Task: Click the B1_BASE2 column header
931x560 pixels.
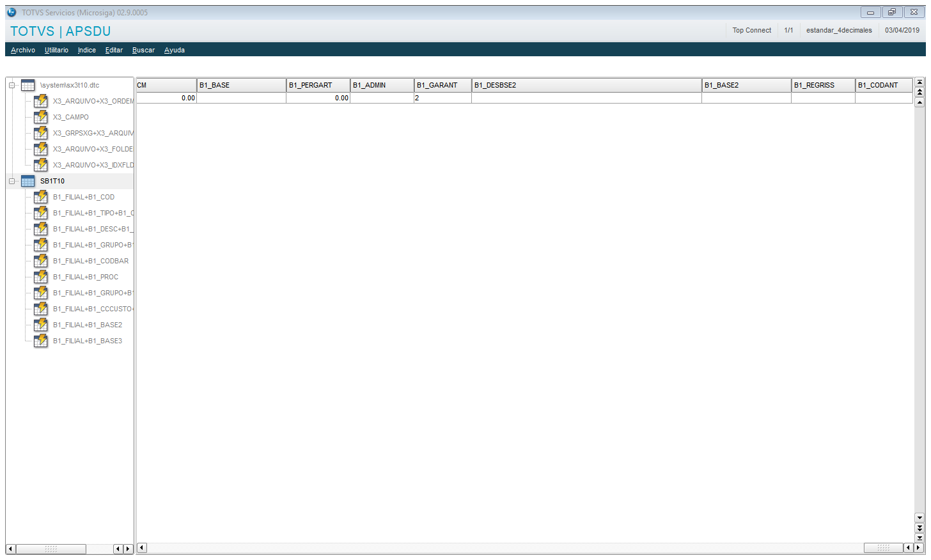Action: coord(747,85)
